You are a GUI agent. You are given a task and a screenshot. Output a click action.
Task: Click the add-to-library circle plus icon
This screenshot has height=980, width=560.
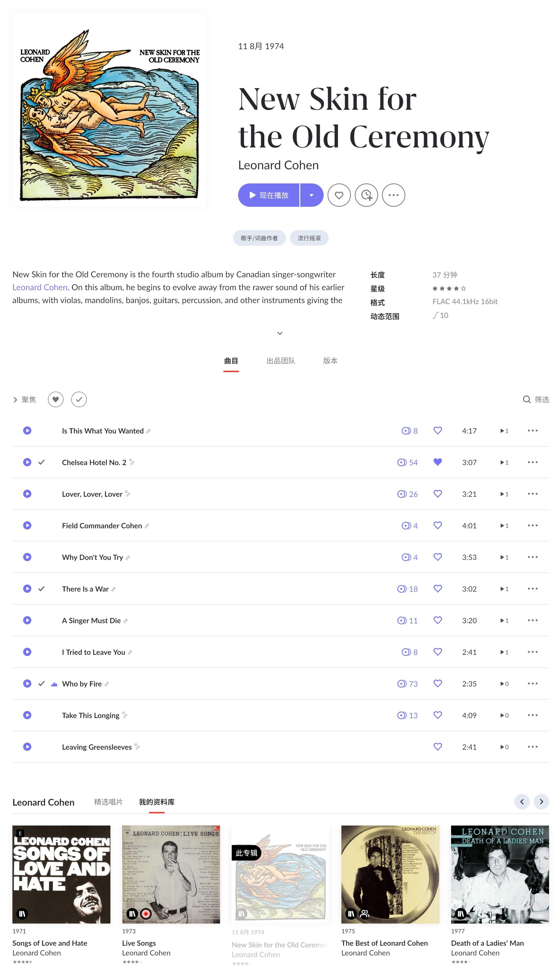pyautogui.click(x=366, y=195)
